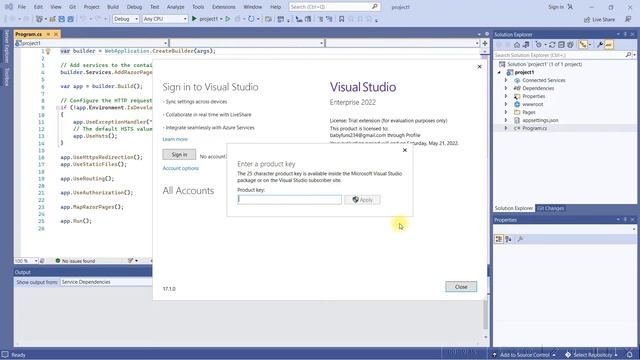
Task: Click Show All Files icon in Solution Explorer
Action: (x=570, y=45)
